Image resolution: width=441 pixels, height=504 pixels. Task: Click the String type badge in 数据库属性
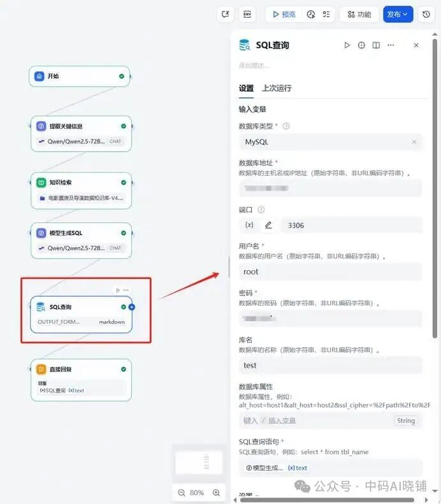coord(406,421)
